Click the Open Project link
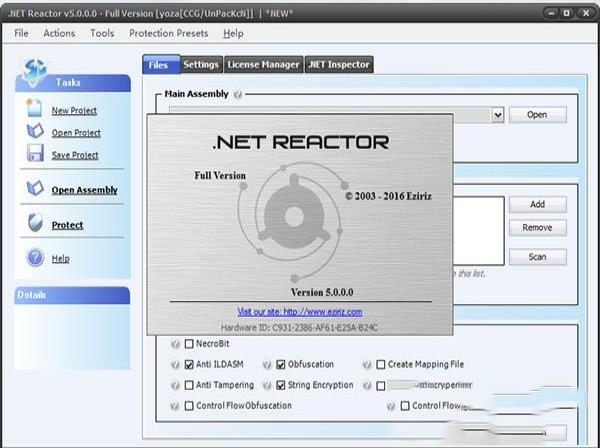The height and width of the screenshot is (448, 600). 76,133
